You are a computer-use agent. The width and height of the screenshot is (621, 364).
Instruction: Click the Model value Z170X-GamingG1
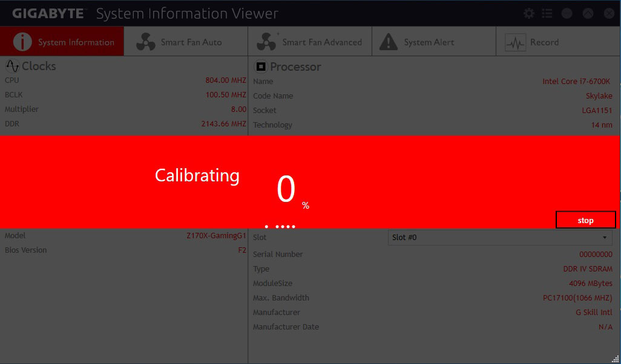[216, 236]
